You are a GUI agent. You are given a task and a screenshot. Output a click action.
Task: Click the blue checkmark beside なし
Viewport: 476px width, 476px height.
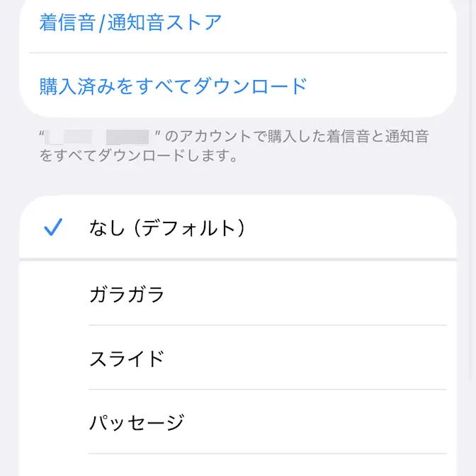tap(54, 227)
